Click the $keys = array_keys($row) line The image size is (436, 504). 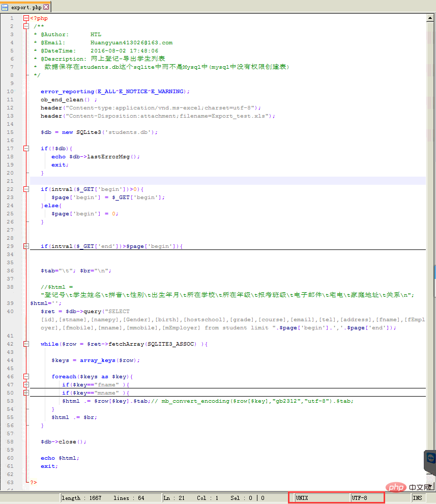96,360
